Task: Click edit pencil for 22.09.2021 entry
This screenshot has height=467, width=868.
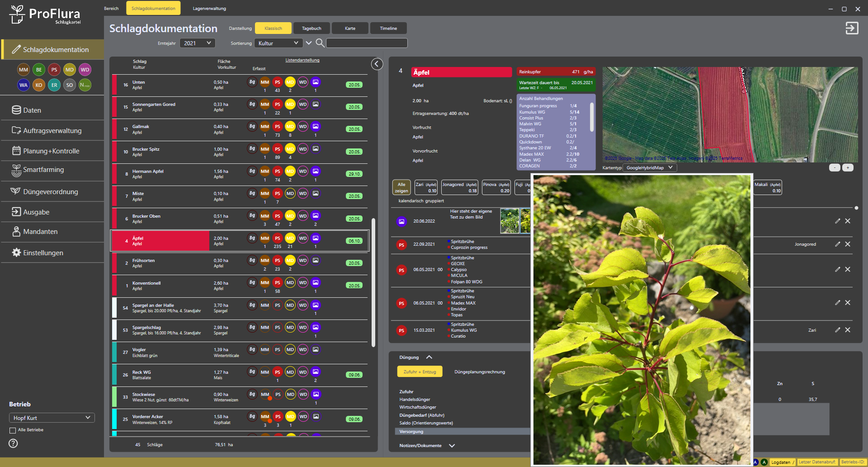Action: coord(837,244)
